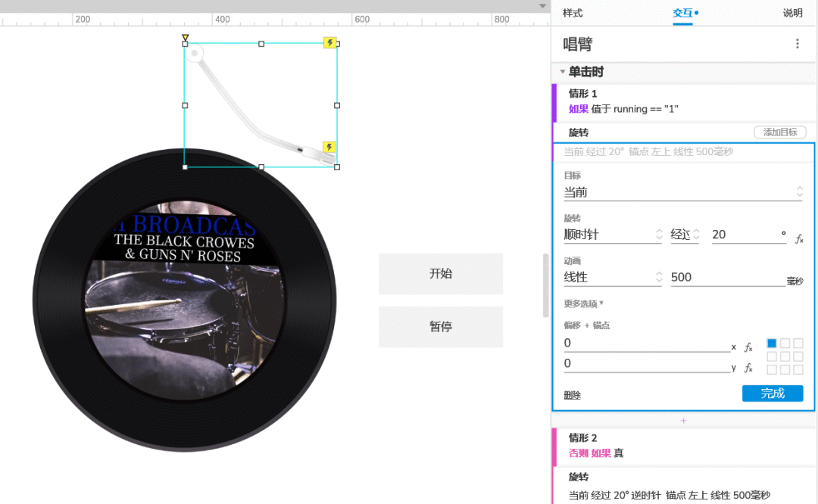
Task: Click the blue 完成 button
Action: point(773,394)
